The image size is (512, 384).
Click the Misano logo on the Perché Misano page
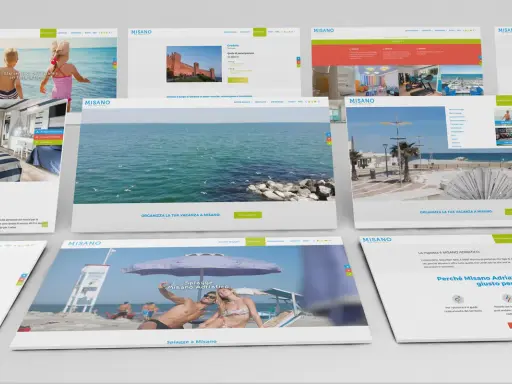[x=377, y=240]
